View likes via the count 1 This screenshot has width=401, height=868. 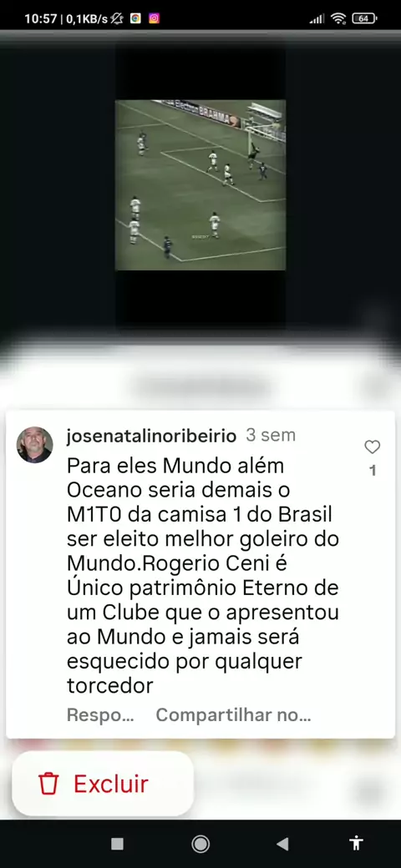[x=373, y=471]
